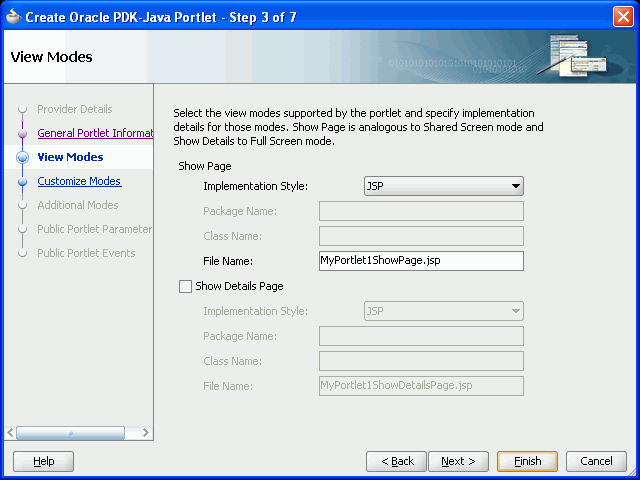Check the Show Details Page checkbox
This screenshot has width=640, height=480.
click(x=185, y=286)
